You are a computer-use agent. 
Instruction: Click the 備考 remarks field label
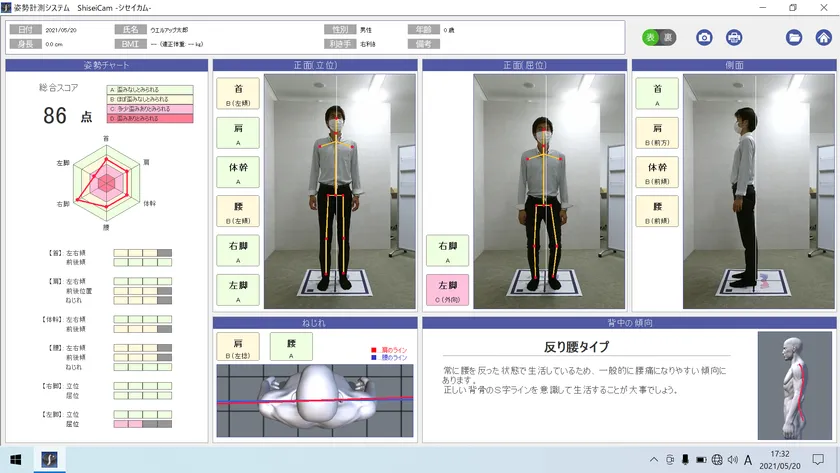point(424,44)
